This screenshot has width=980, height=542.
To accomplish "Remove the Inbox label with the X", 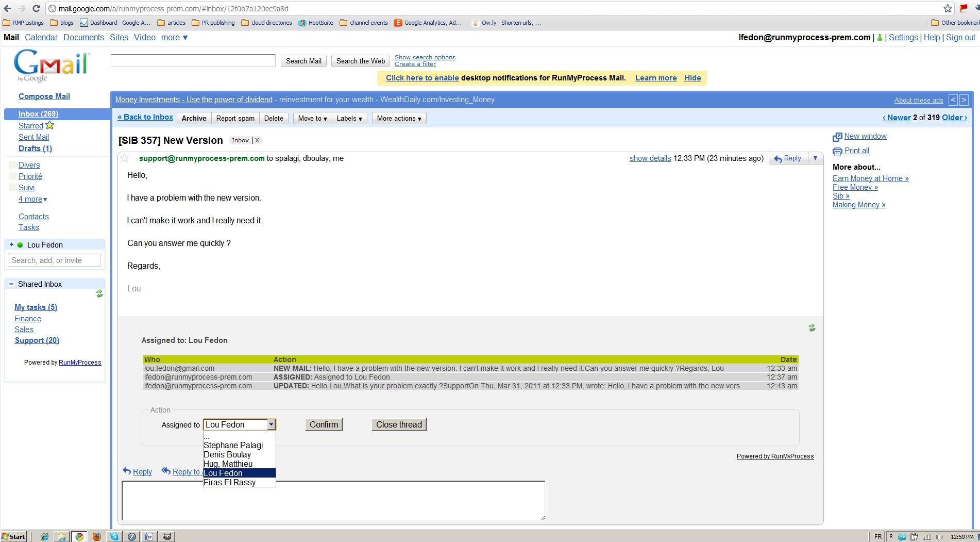I will coord(257,140).
